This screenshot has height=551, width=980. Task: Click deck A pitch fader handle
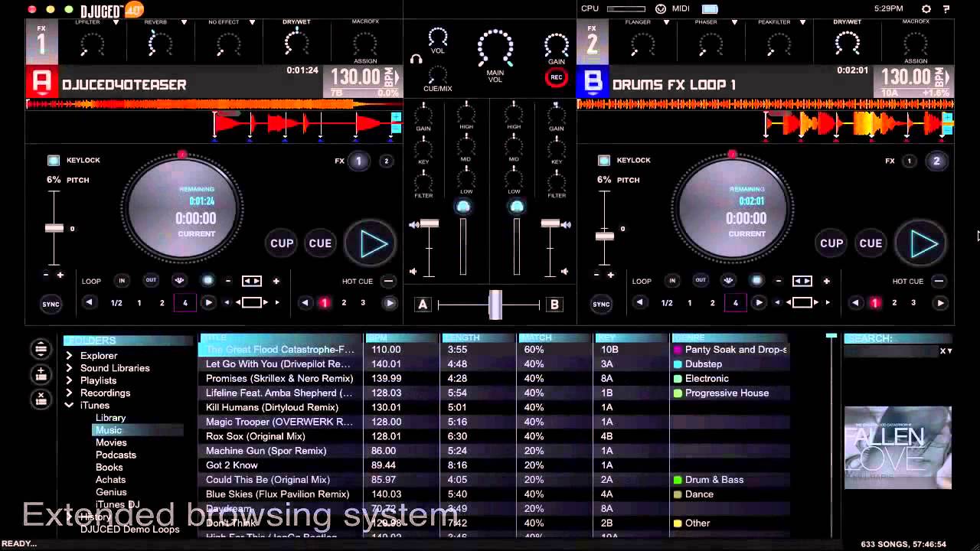coord(54,228)
